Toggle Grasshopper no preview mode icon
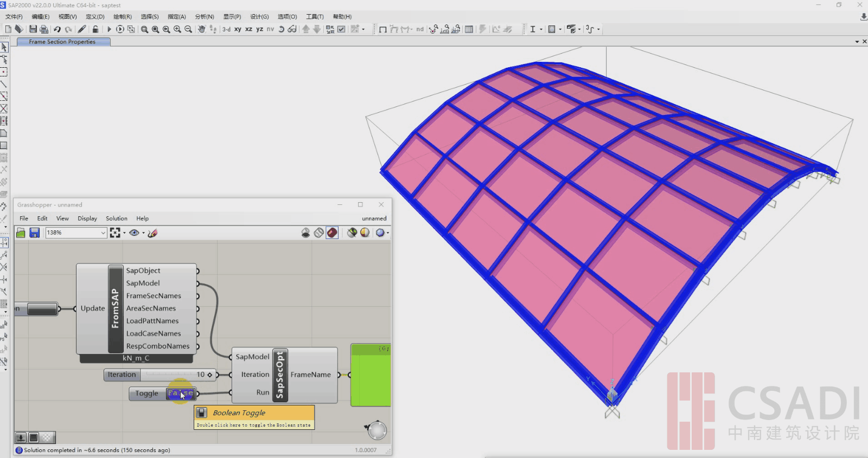 pyautogui.click(x=305, y=233)
